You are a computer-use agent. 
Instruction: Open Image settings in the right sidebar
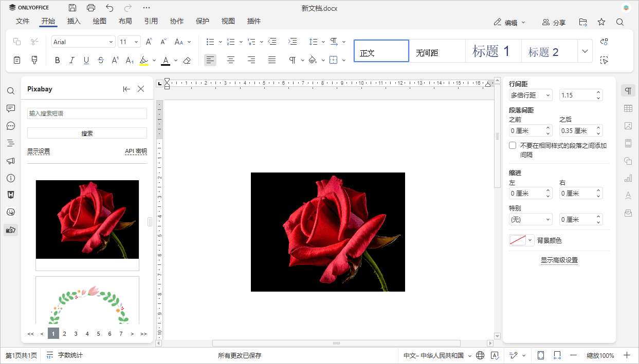(x=628, y=126)
